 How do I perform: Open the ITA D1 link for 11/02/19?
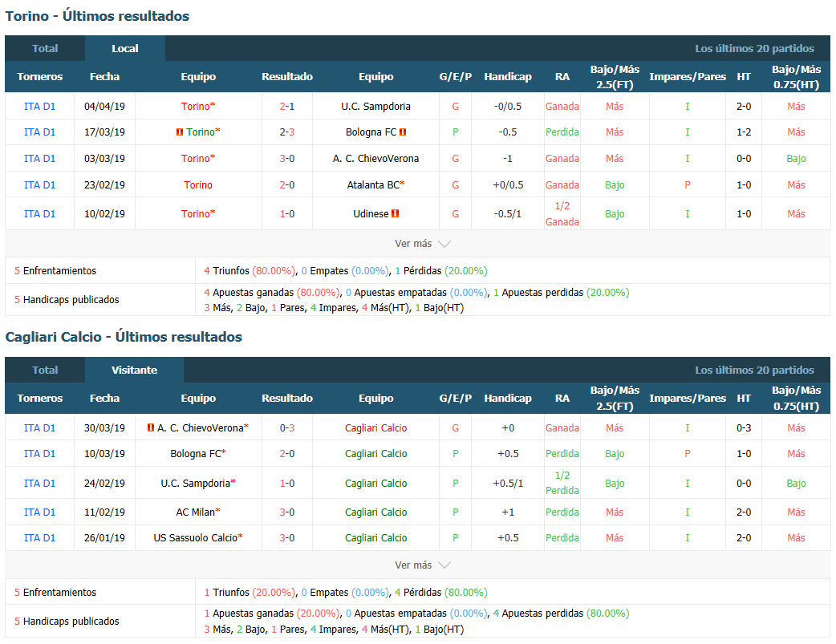[39, 512]
